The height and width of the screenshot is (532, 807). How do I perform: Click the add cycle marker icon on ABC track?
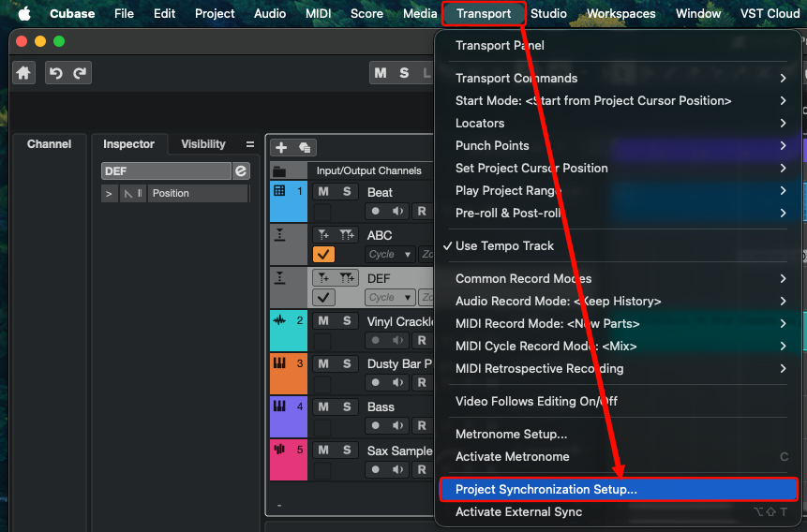click(347, 235)
